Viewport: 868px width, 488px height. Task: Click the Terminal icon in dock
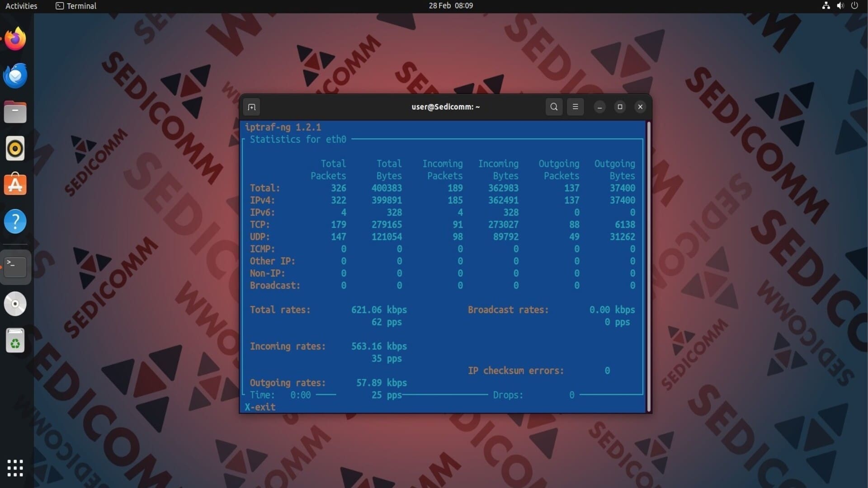(15, 267)
